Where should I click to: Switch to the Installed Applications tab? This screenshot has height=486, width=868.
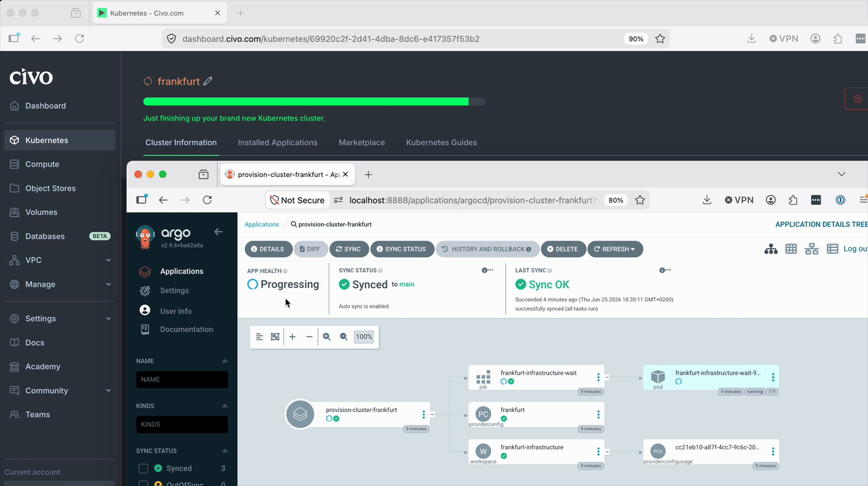277,142
